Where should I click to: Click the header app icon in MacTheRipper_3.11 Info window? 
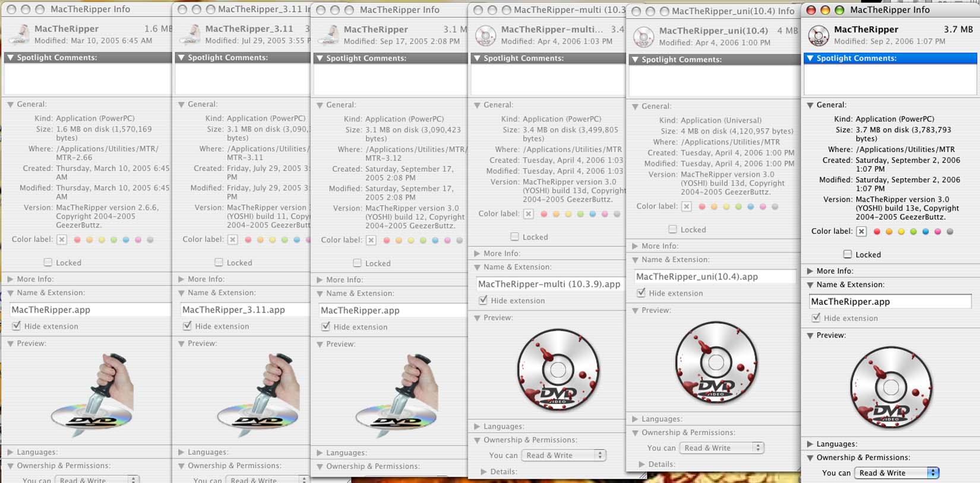click(x=191, y=34)
